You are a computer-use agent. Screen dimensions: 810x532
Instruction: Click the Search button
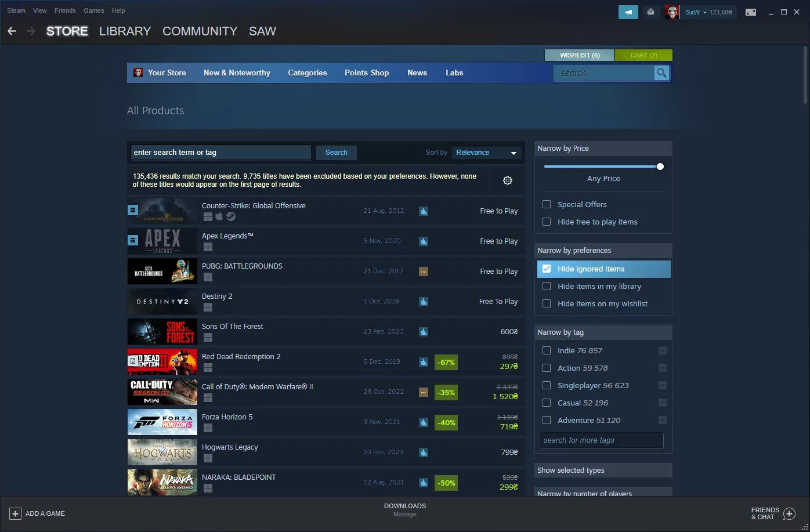[337, 153]
